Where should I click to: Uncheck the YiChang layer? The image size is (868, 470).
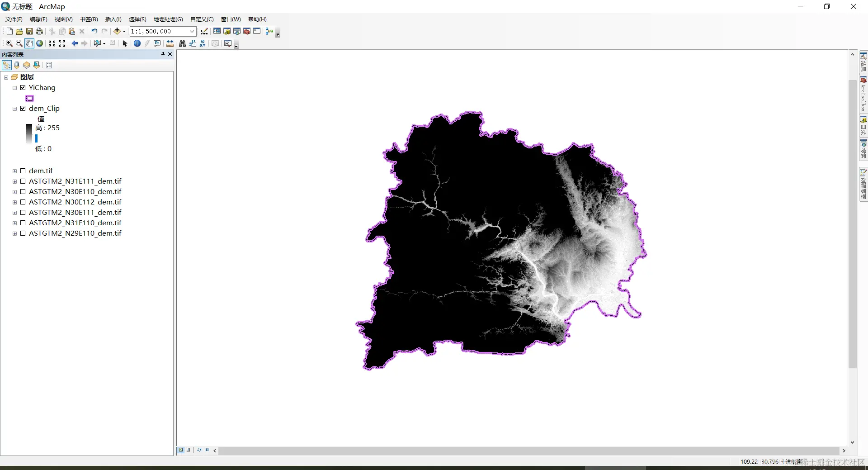pos(23,88)
